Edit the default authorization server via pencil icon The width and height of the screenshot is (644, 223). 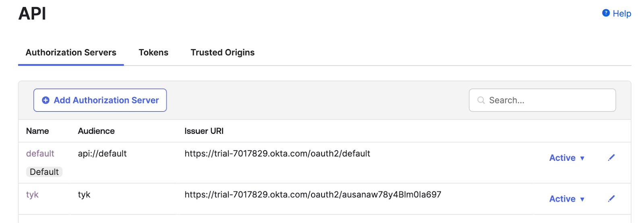pos(611,158)
